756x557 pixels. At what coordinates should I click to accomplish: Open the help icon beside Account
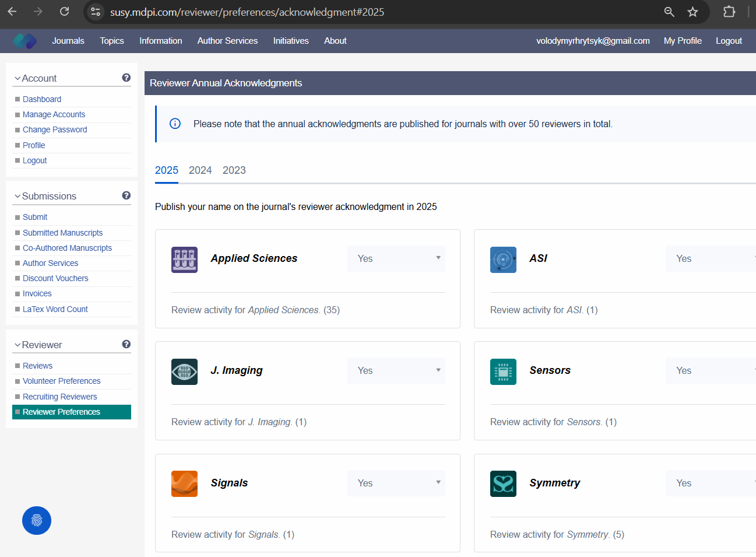coord(126,78)
